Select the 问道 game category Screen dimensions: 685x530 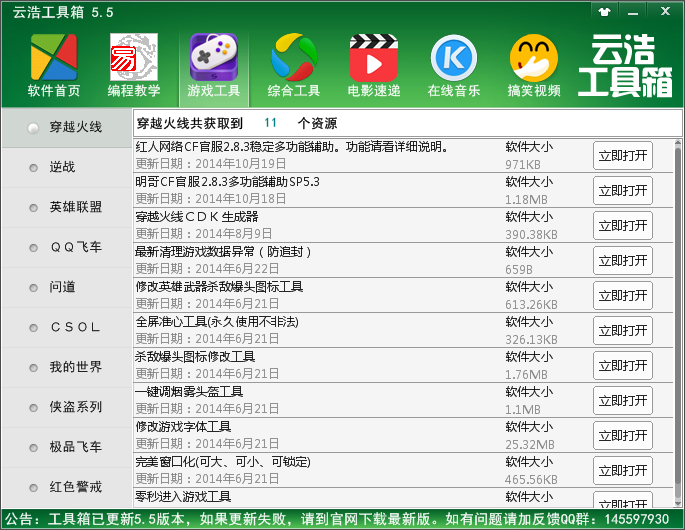[67, 288]
